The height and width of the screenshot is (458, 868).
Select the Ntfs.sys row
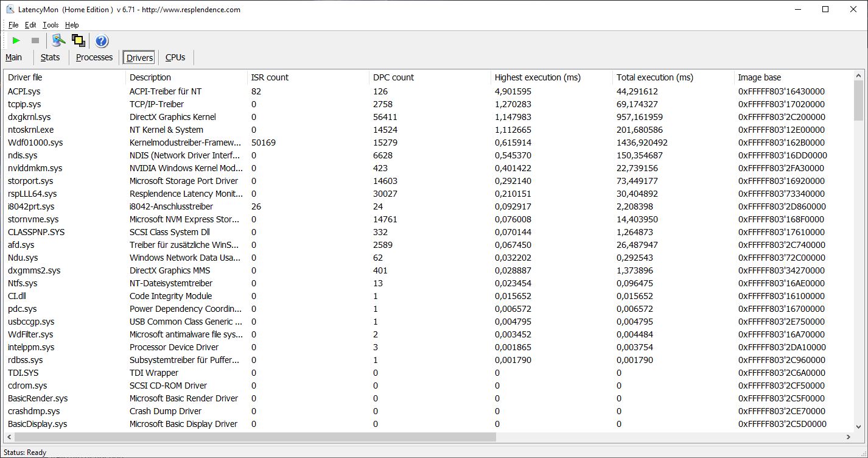[x=429, y=283]
